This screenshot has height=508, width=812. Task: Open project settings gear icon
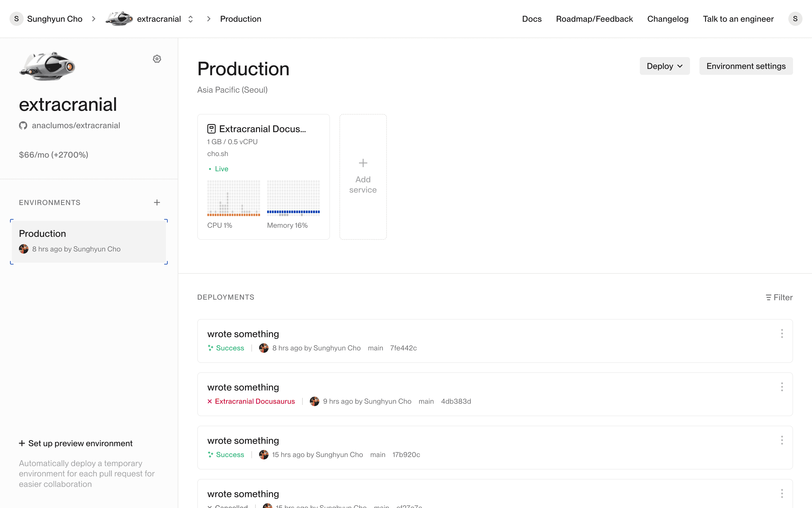click(157, 59)
